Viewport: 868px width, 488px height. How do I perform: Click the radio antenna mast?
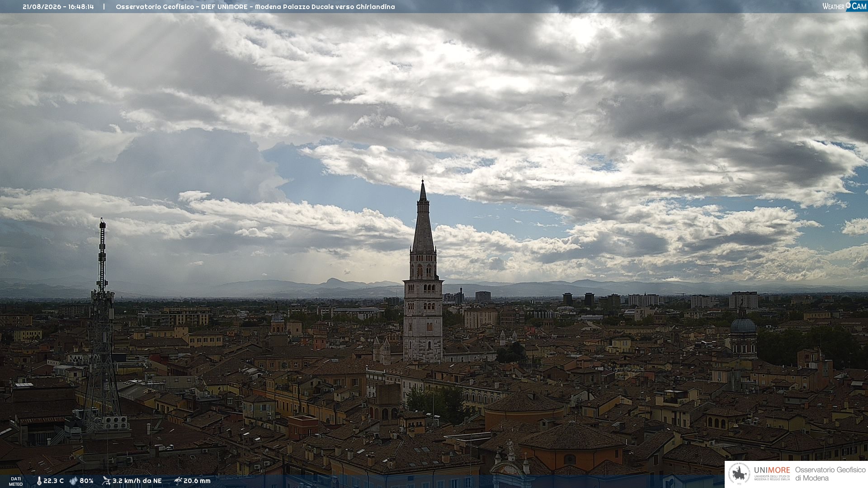point(102,325)
